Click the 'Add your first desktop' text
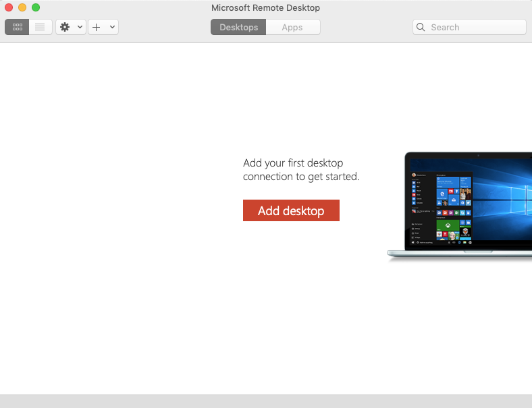 pos(293,163)
